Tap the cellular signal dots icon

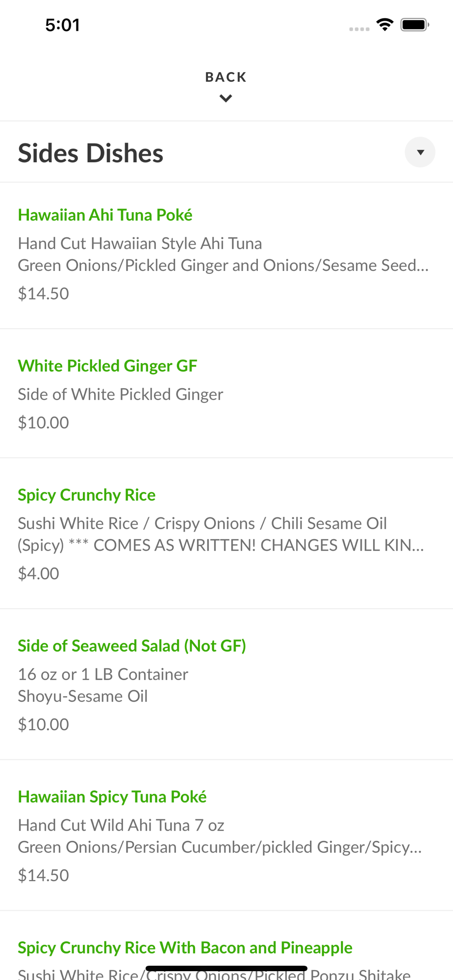[359, 29]
